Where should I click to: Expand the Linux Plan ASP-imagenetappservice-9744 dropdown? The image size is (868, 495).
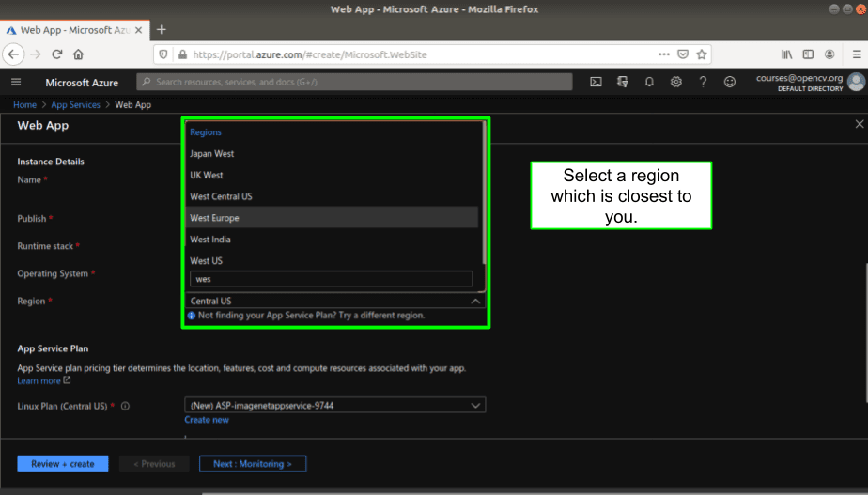coord(335,406)
